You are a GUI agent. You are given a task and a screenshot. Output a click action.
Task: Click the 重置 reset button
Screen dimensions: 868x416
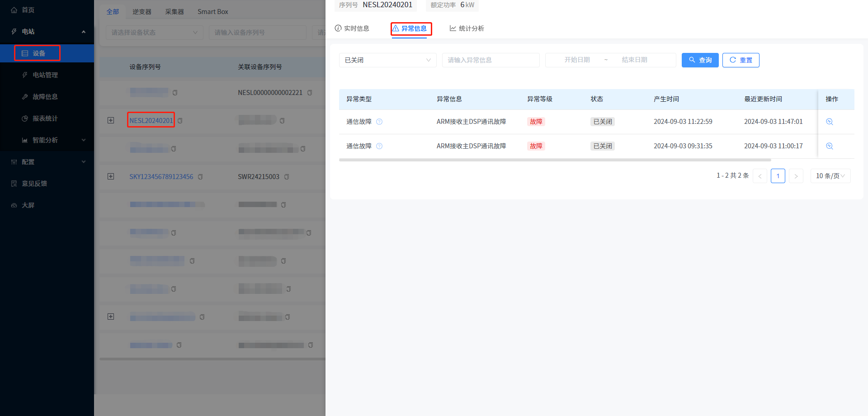(741, 60)
